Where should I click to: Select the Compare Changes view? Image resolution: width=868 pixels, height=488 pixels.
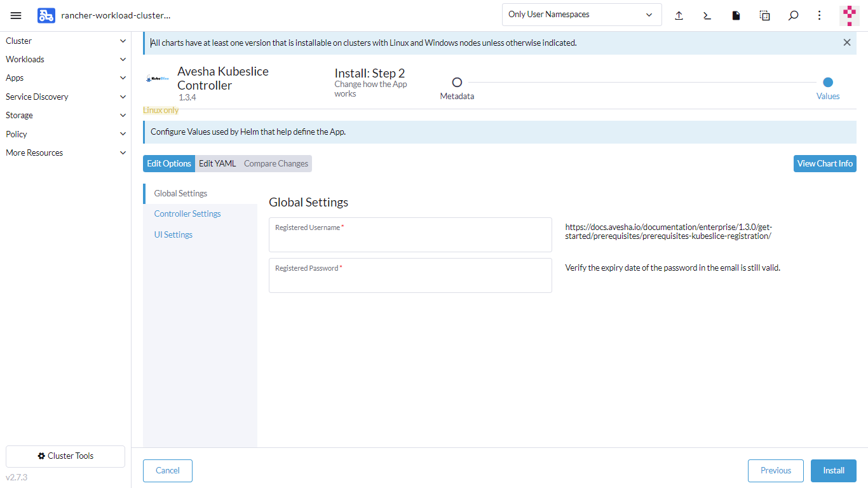[276, 163]
